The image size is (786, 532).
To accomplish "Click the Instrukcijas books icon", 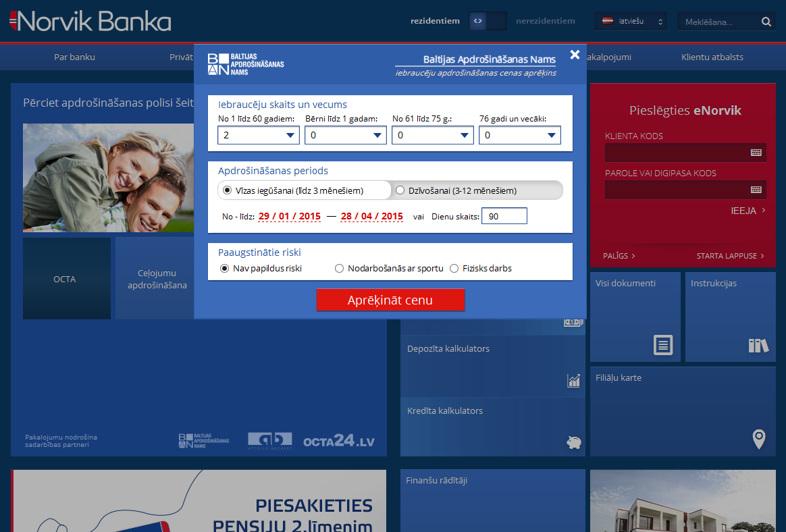I will 758,346.
